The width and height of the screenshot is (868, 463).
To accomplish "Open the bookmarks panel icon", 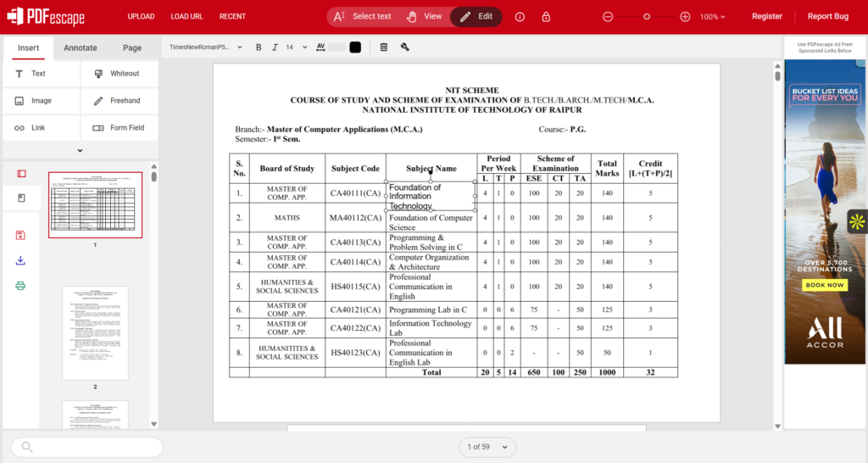I will click(x=21, y=198).
